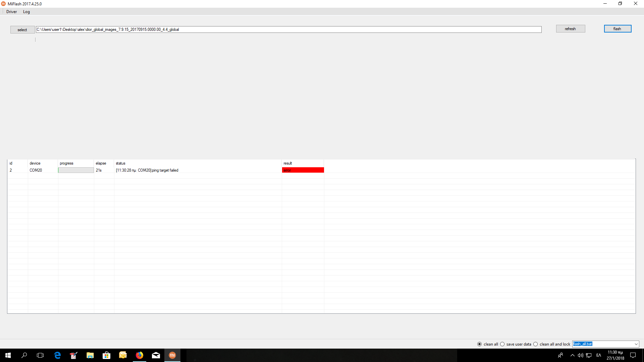Viewport: 644px width, 362px height.
Task: Launch Microsoft Edge from the taskbar
Action: tap(57, 355)
